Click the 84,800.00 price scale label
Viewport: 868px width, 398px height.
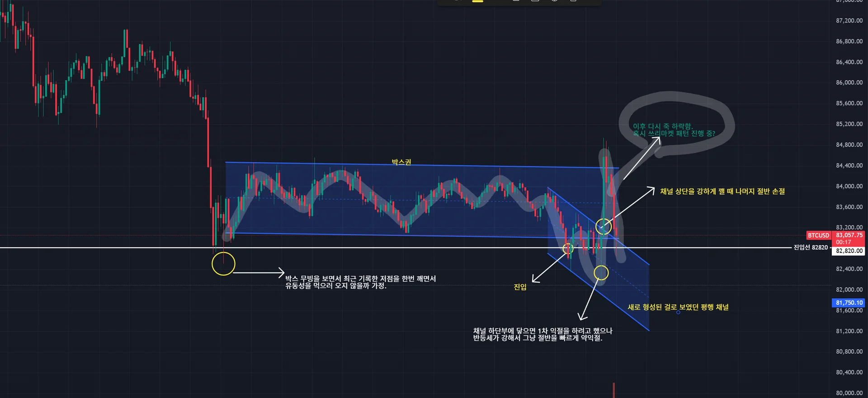tap(849, 145)
